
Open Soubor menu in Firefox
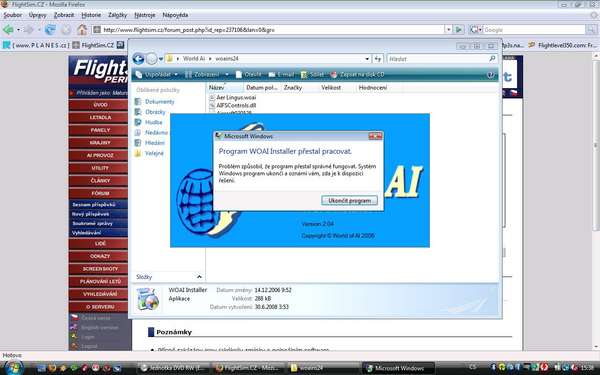coord(13,15)
